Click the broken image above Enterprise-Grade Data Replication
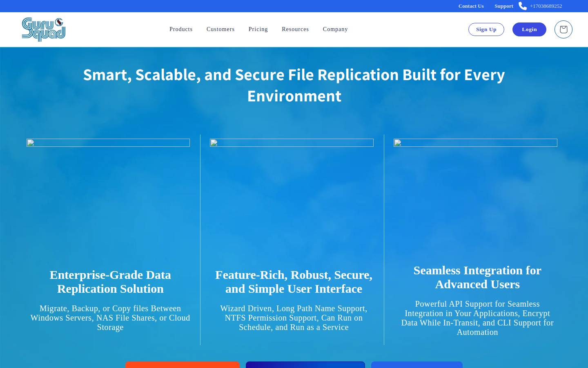The height and width of the screenshot is (368, 588). pos(108,143)
